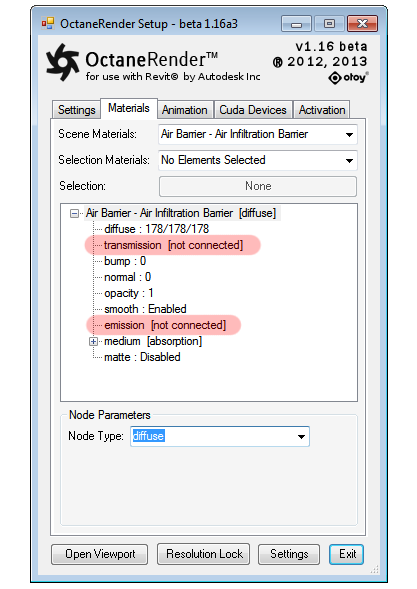417x589 pixels.
Task: Open the Scene Materials dropdown
Action: pyautogui.click(x=258, y=134)
